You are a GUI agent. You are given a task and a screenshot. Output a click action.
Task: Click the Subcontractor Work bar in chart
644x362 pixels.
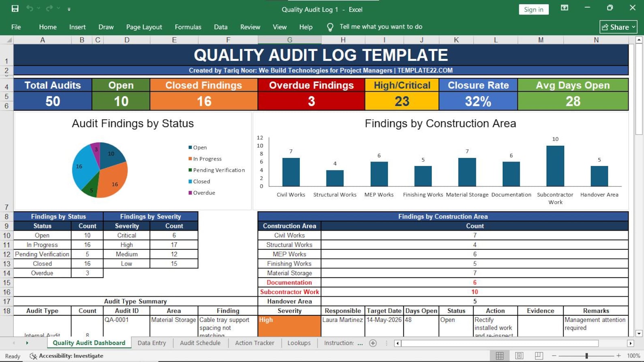[x=555, y=166]
